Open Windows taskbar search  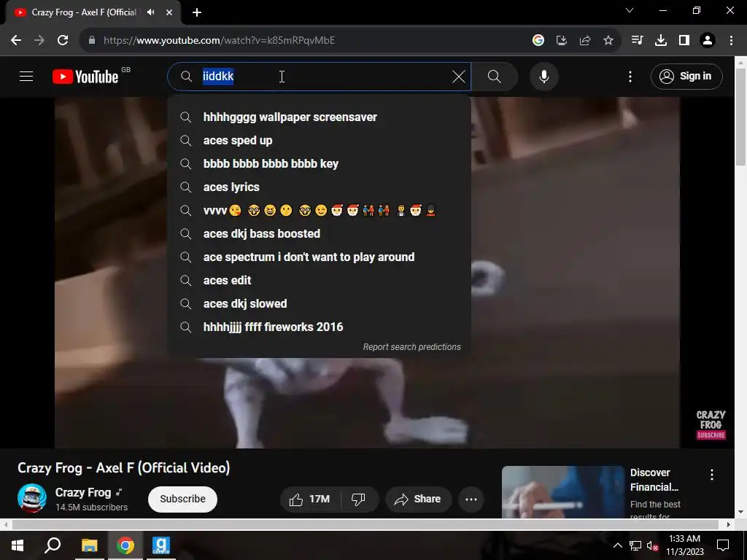(x=53, y=545)
